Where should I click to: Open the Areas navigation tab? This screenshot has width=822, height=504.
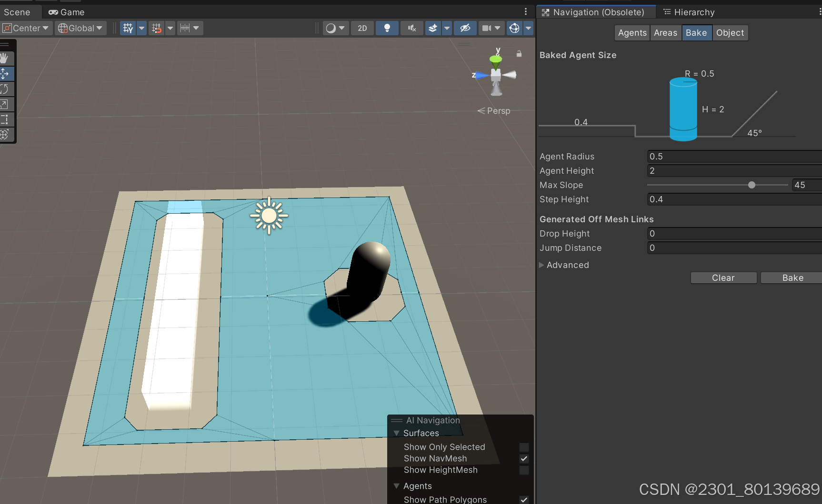pyautogui.click(x=666, y=33)
